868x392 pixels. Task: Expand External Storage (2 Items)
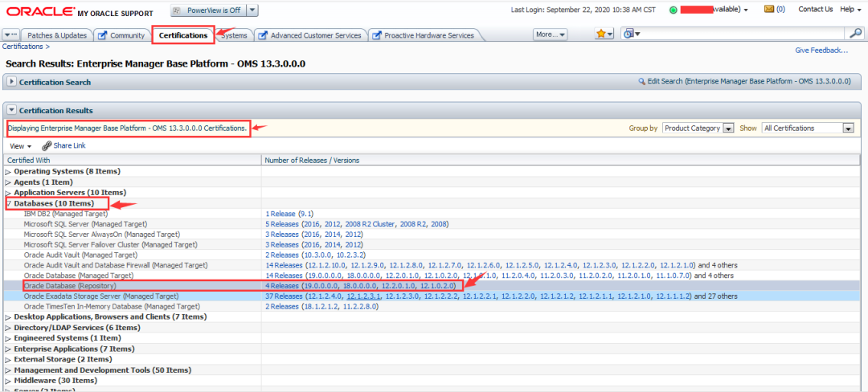(x=8, y=359)
